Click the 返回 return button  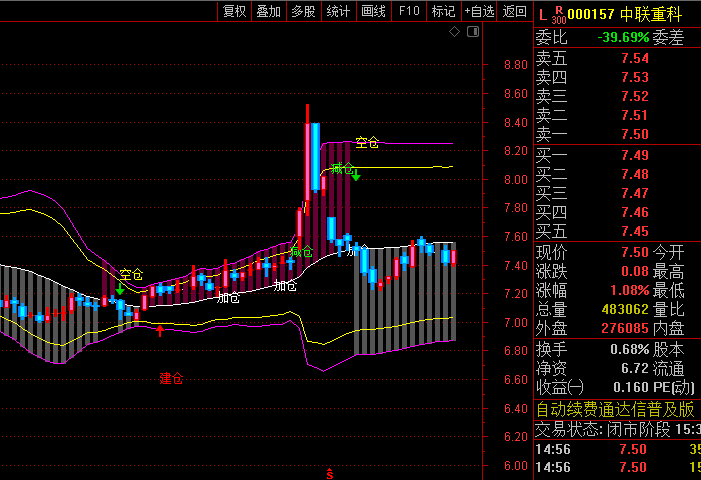tap(515, 11)
